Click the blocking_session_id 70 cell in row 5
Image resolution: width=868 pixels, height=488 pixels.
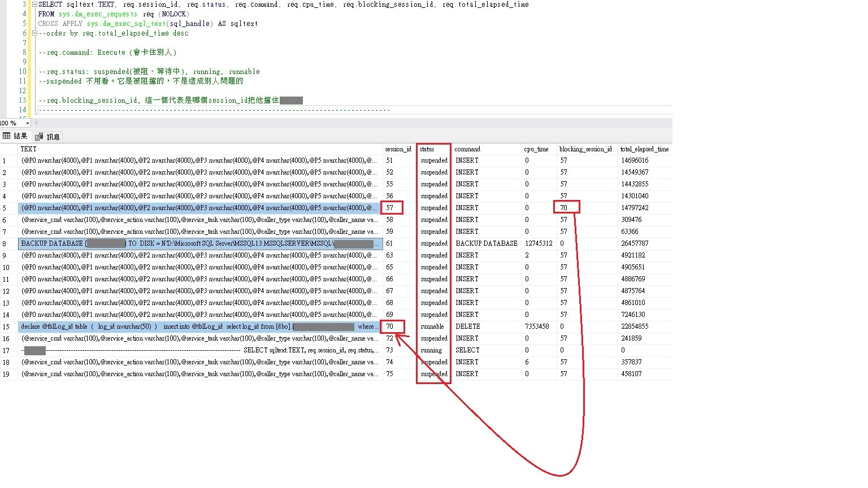566,207
